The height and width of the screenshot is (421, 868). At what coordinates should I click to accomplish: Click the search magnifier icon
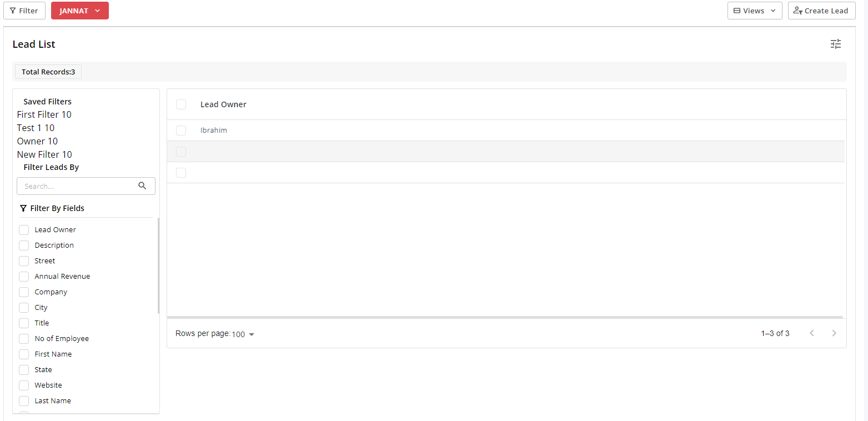(142, 186)
